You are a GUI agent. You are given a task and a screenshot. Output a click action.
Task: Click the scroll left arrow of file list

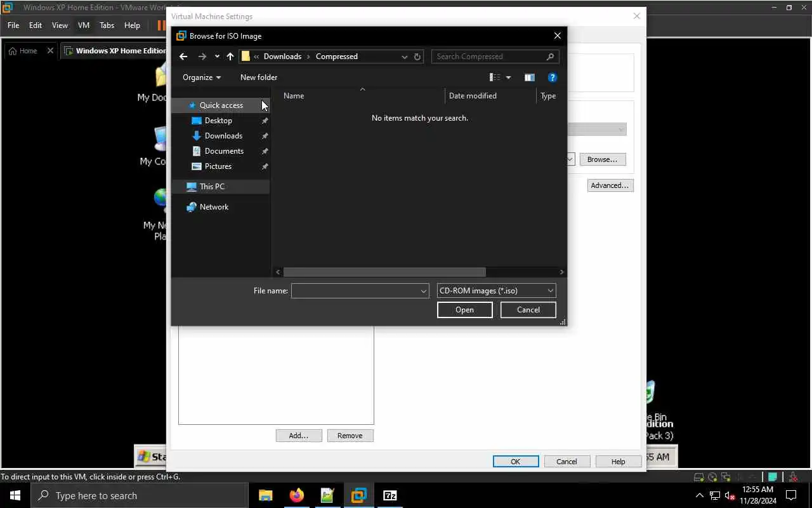click(x=278, y=272)
